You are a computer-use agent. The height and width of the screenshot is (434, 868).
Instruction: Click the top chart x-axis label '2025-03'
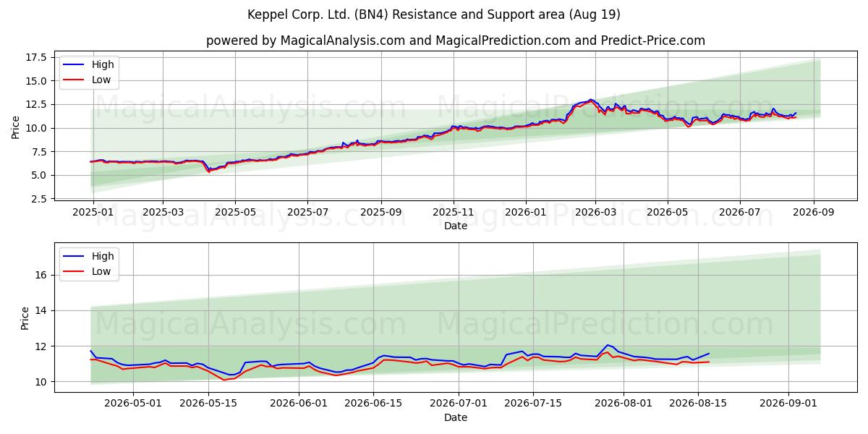click(x=162, y=213)
